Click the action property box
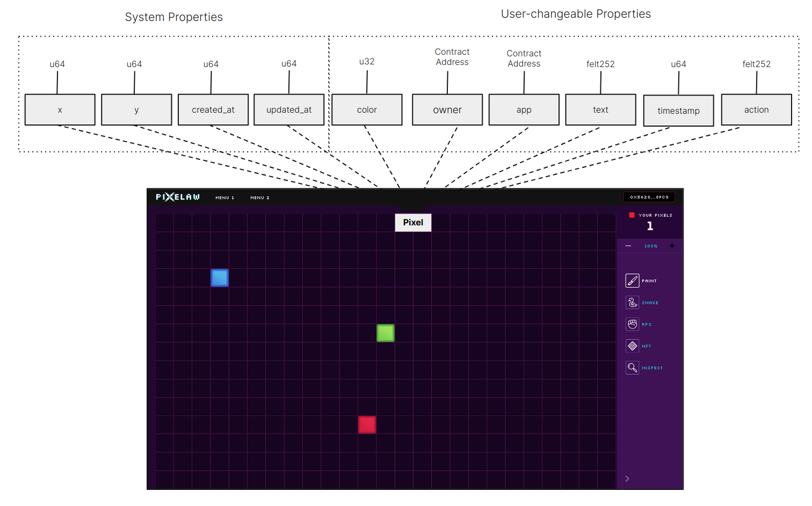 pos(757,110)
